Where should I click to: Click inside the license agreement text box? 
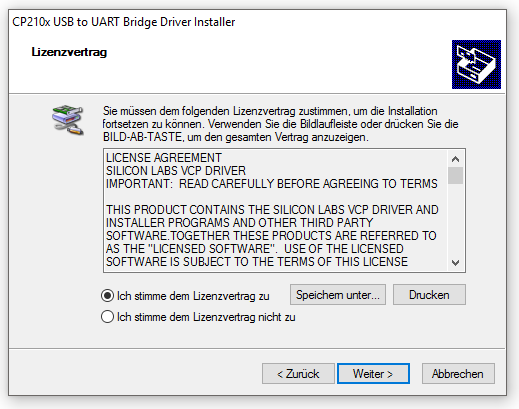point(275,211)
